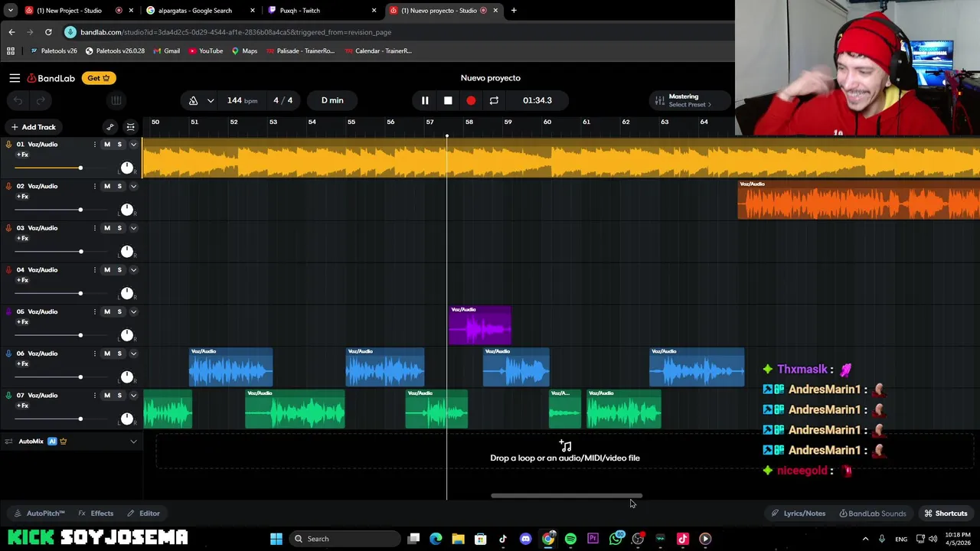Open the Editor panel
Image resolution: width=980 pixels, height=551 pixels.
click(x=143, y=514)
